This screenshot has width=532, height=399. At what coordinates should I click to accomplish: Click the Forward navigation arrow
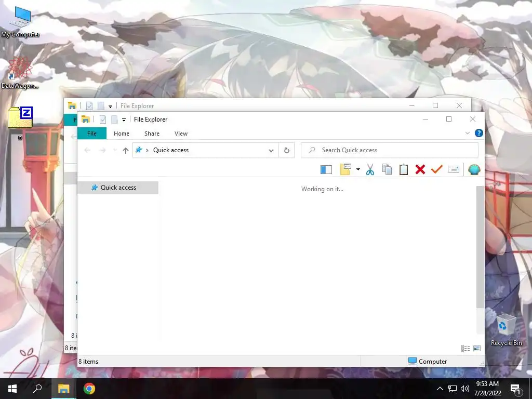tap(102, 150)
